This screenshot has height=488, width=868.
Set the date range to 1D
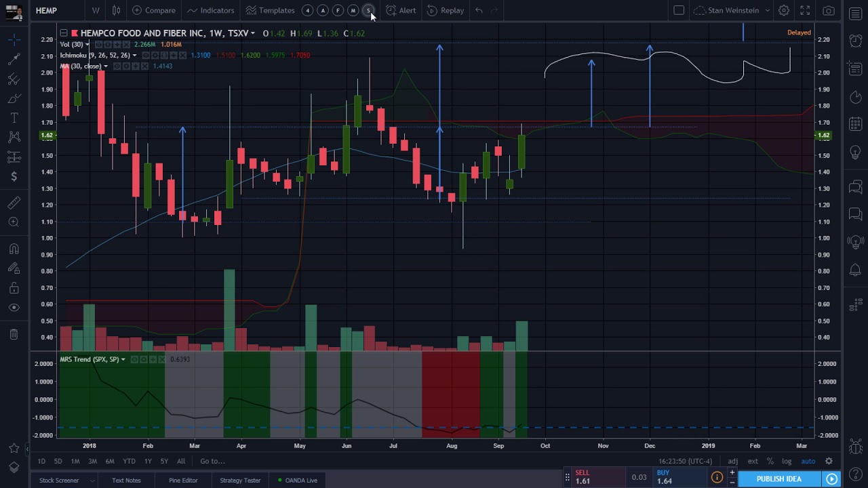(41, 462)
